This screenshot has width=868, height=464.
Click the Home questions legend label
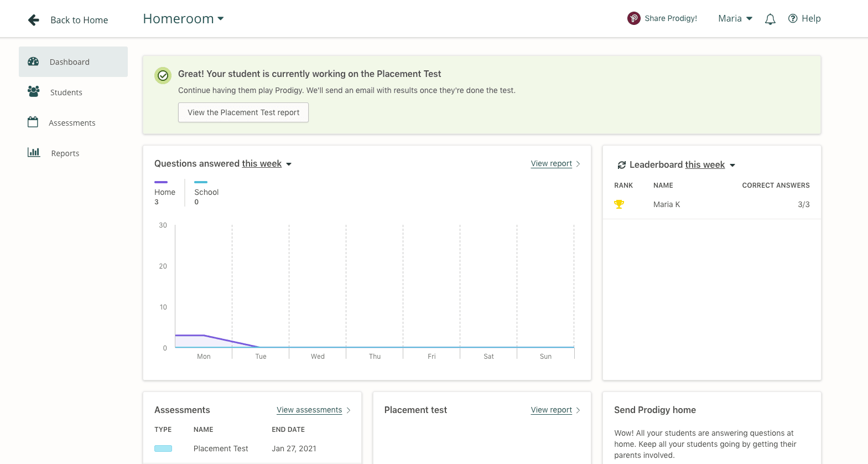(x=165, y=192)
